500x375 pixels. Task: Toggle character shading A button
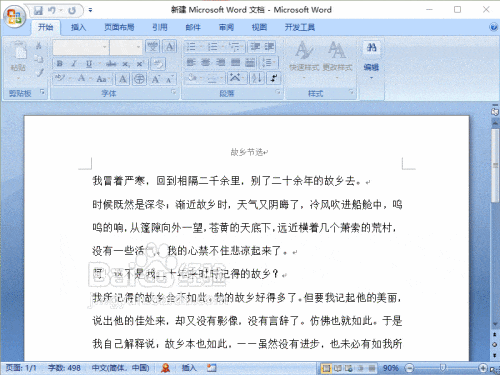(x=123, y=79)
